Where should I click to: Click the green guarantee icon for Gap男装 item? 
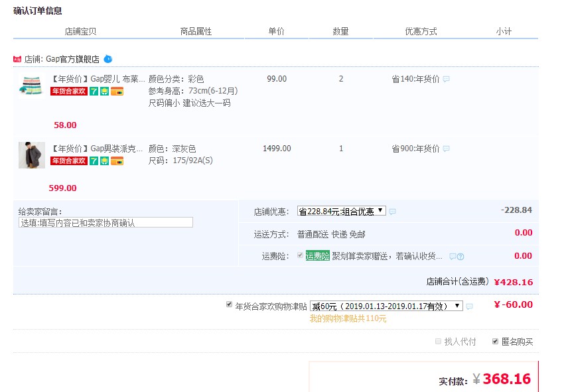point(104,161)
